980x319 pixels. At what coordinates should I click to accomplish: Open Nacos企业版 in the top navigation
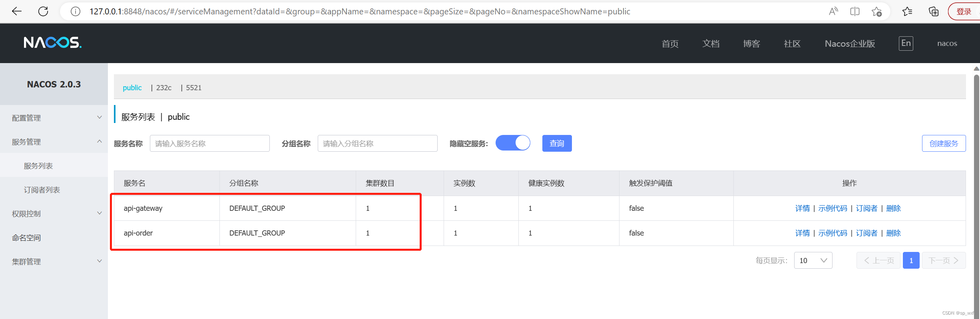click(850, 44)
